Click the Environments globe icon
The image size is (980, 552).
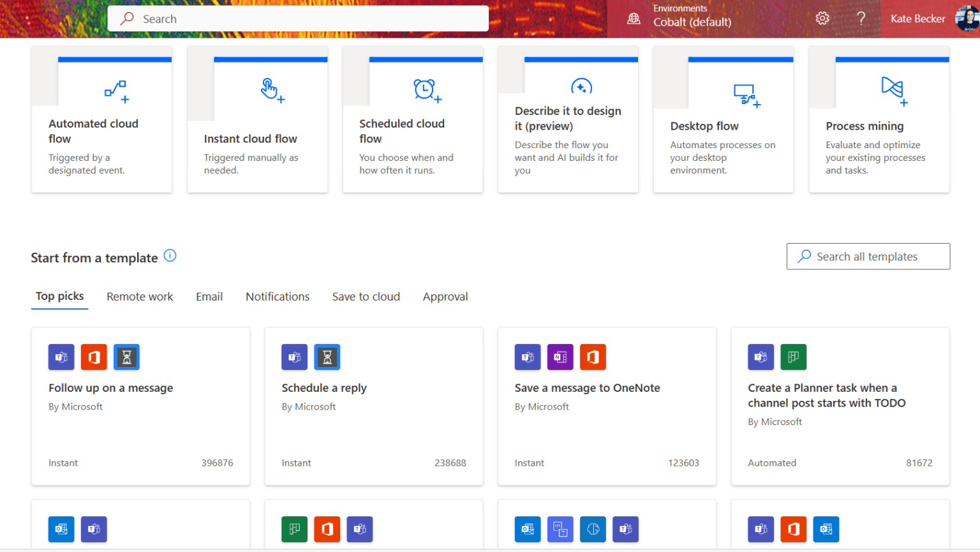tap(634, 18)
